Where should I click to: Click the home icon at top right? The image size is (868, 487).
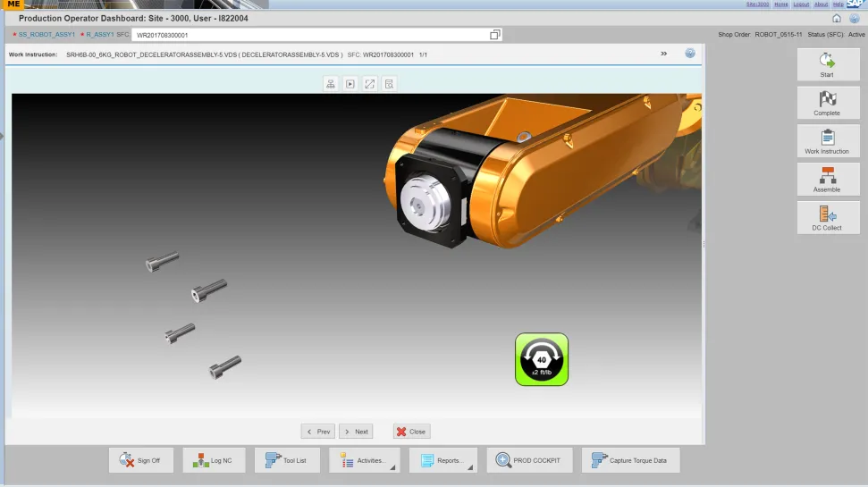[836, 18]
